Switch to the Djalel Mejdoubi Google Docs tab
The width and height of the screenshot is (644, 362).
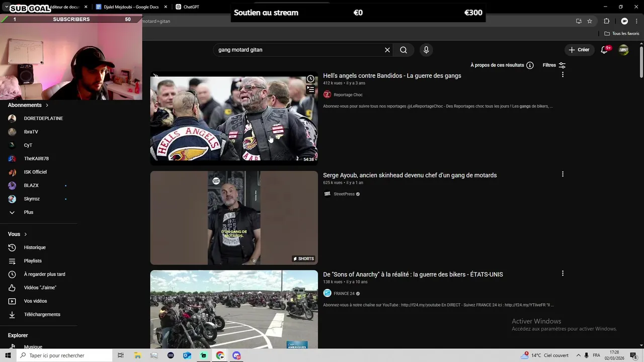[x=131, y=7]
